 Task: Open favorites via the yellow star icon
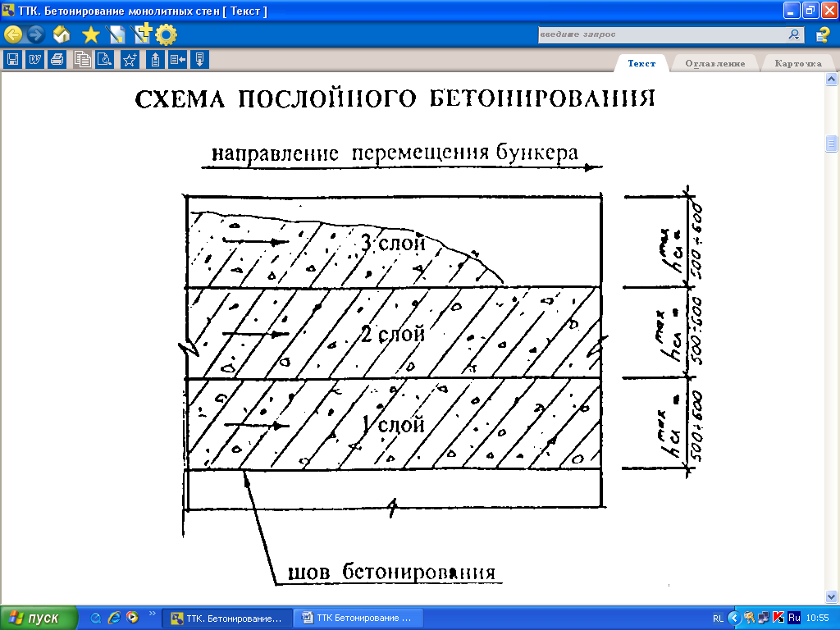click(x=91, y=35)
